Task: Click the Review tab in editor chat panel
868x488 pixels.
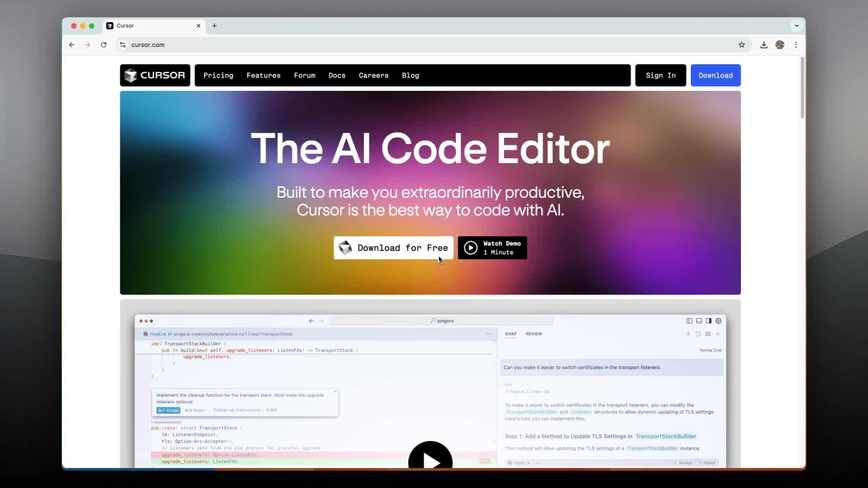Action: pos(533,333)
